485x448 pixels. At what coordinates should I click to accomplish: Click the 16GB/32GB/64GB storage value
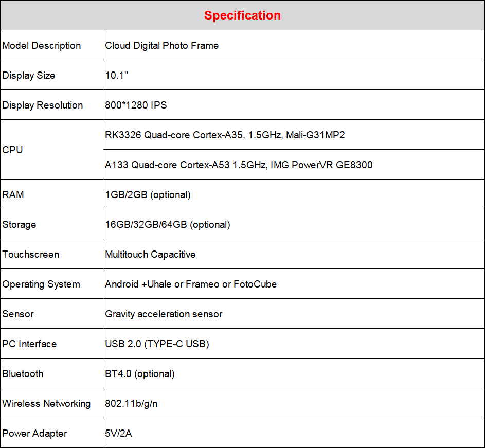pyautogui.click(x=168, y=224)
